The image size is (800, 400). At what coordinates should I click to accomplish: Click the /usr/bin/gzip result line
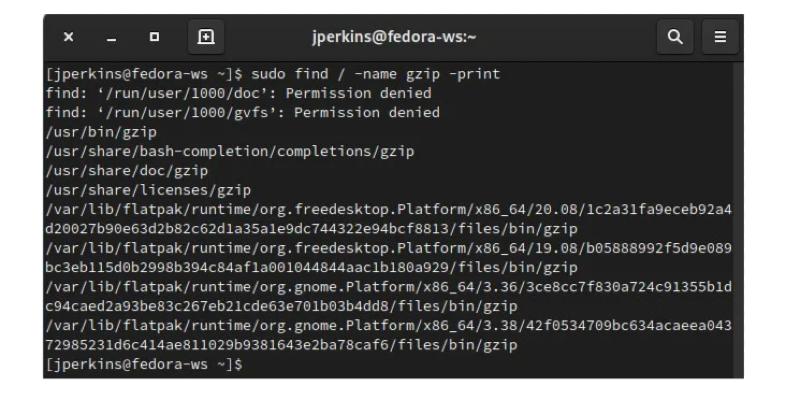[100, 131]
